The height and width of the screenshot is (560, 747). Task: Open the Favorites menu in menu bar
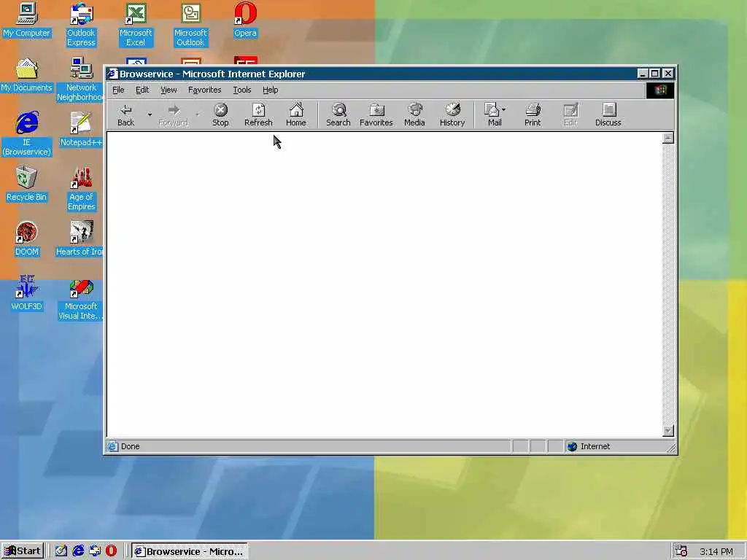[x=204, y=90]
